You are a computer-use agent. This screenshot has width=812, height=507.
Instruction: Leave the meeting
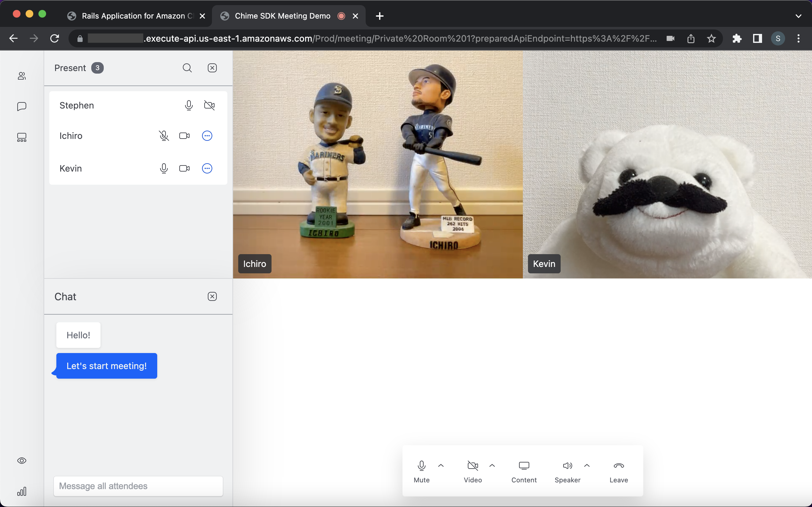click(619, 471)
